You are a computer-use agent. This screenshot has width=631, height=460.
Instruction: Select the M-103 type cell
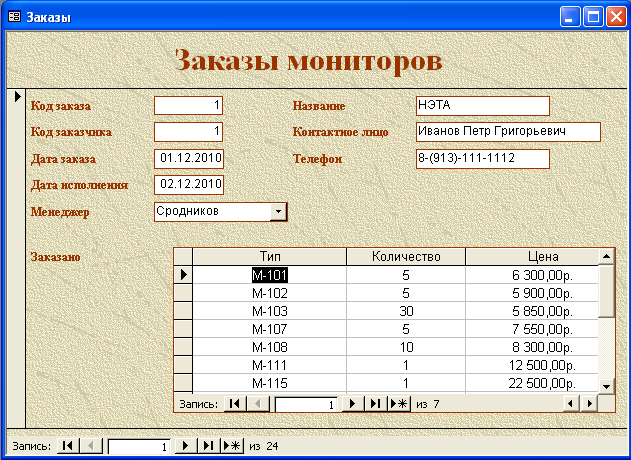(270, 311)
